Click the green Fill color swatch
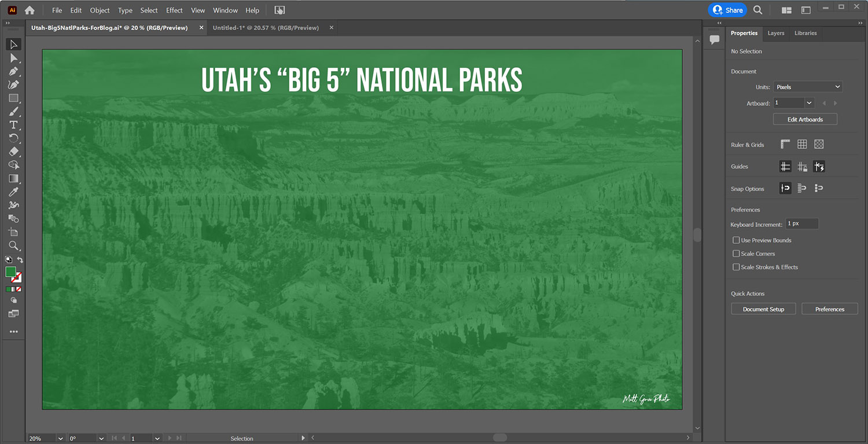This screenshot has height=444, width=868. click(x=10, y=272)
